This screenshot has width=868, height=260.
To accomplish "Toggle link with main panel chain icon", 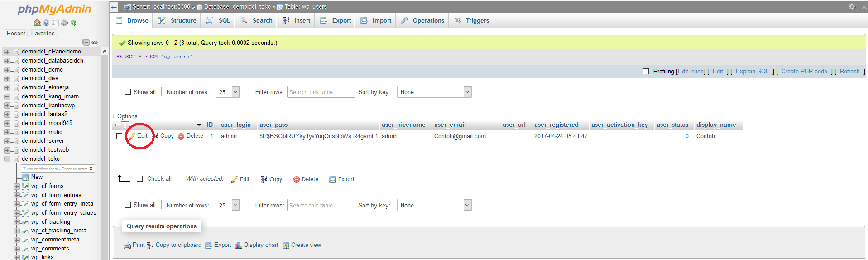I will coord(95,42).
